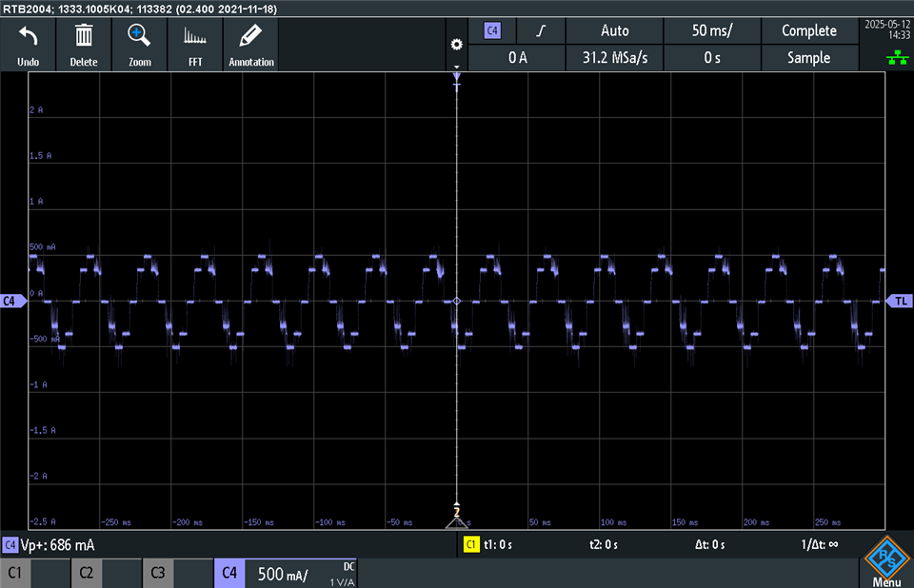Change the Auto trigger mode
Viewport: 914px width, 588px height.
[x=614, y=30]
